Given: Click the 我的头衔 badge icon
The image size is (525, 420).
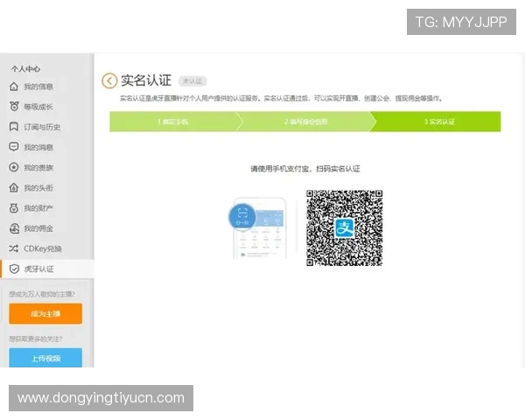Looking at the screenshot, I should [14, 187].
